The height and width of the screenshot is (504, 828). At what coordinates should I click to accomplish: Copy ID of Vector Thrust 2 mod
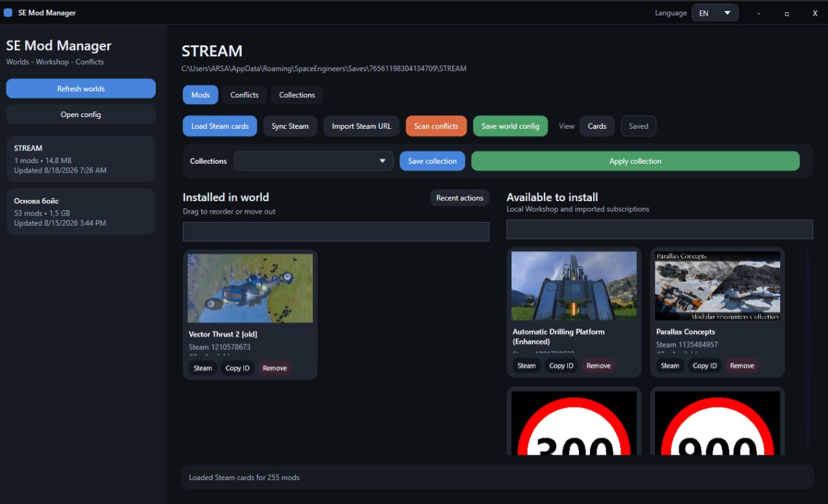coord(237,368)
